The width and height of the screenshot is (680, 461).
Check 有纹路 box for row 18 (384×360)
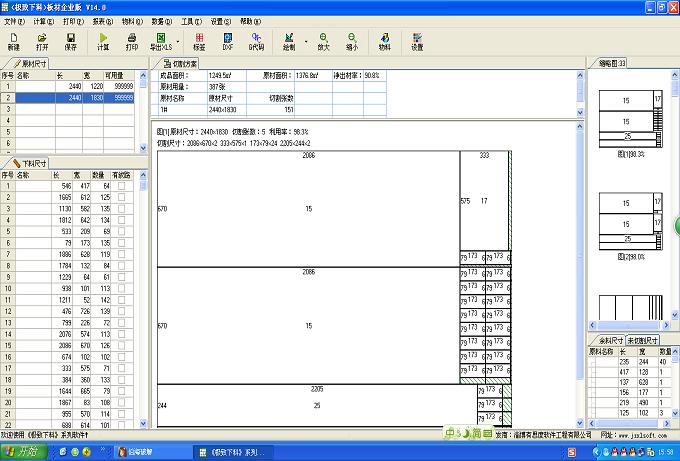coord(121,380)
